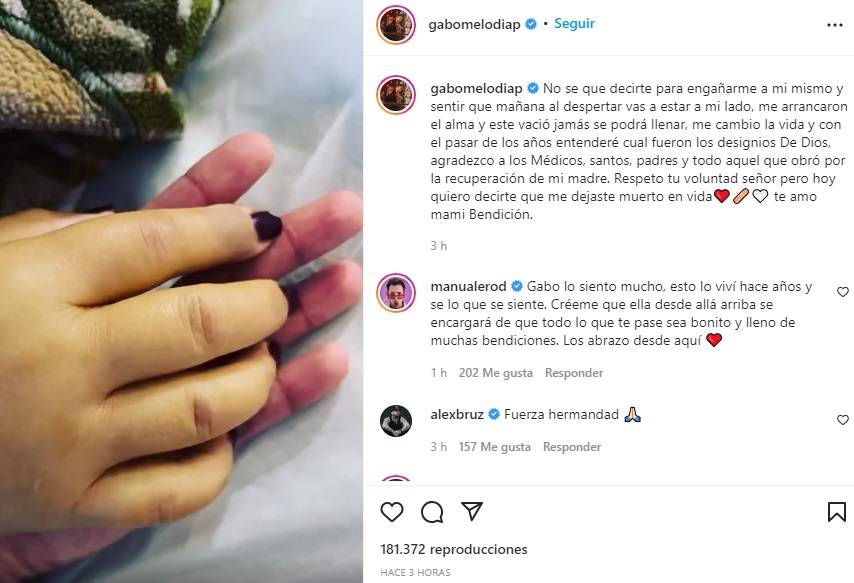Open gabomelodiap username in header

(x=474, y=25)
